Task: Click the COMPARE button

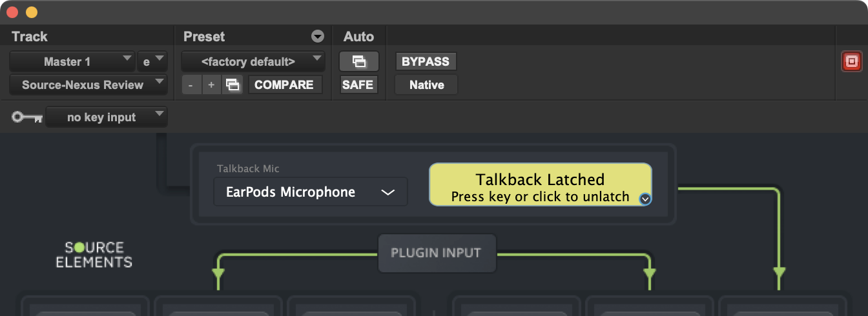Action: [284, 84]
